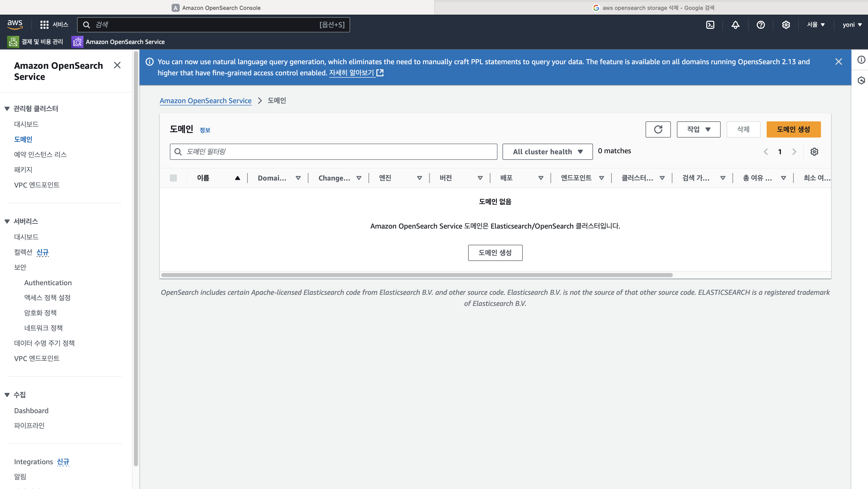Open the right-side hexagon panel icon
The image size is (868, 489).
861,80
